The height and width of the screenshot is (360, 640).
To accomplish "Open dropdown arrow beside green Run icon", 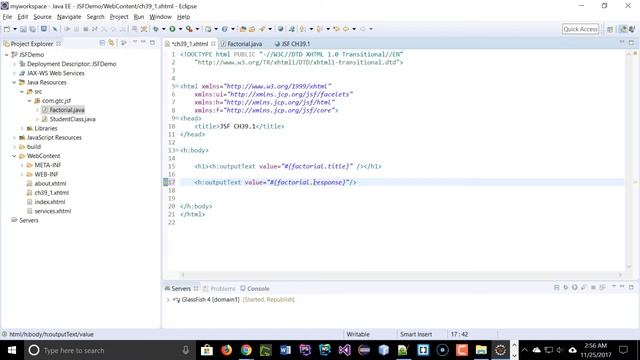I will pos(180,29).
